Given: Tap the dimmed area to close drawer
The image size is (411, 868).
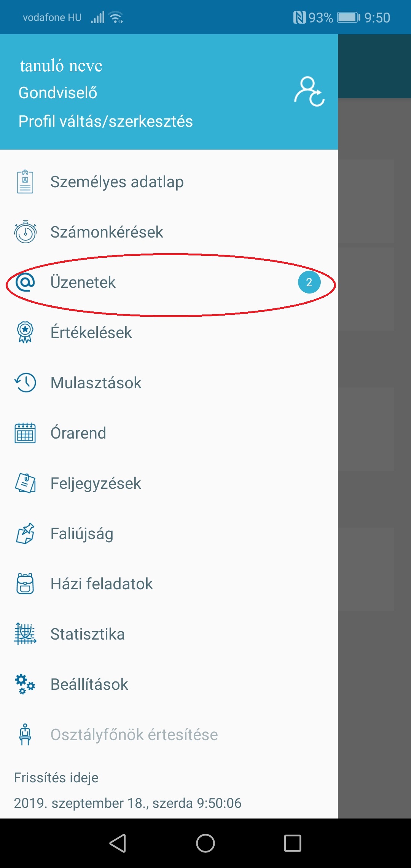Looking at the screenshot, I should [374, 457].
